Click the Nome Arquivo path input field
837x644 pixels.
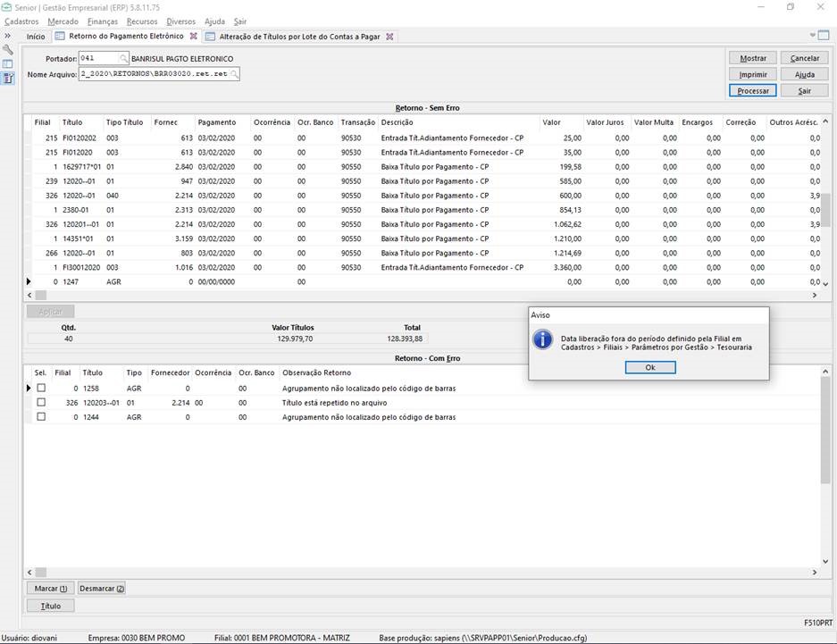155,74
